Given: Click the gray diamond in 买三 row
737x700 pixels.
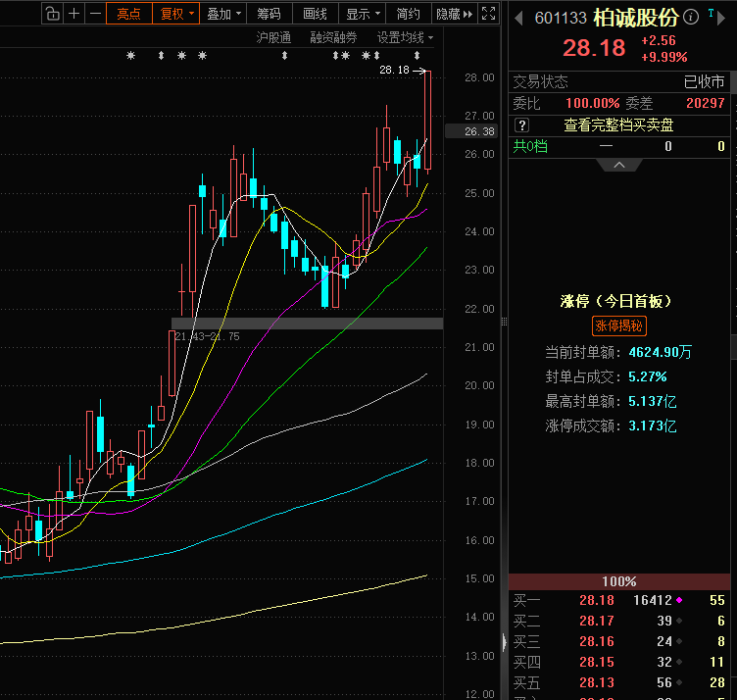Looking at the screenshot, I should [679, 641].
